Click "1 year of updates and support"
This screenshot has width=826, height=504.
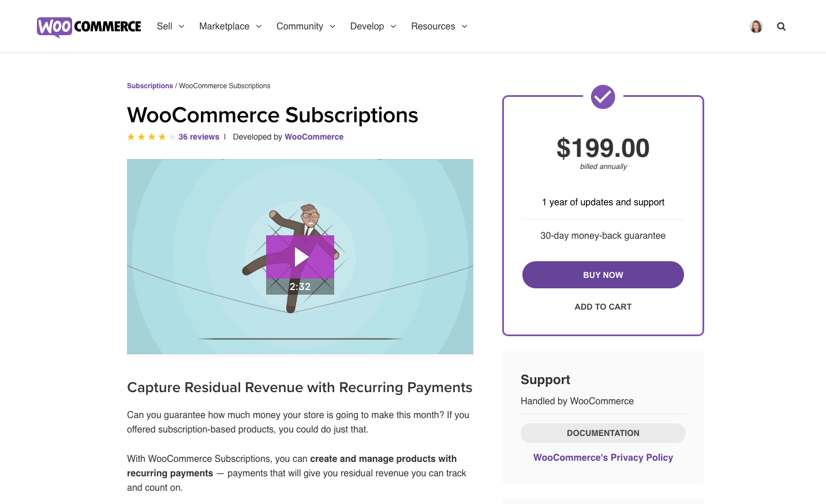(x=603, y=202)
